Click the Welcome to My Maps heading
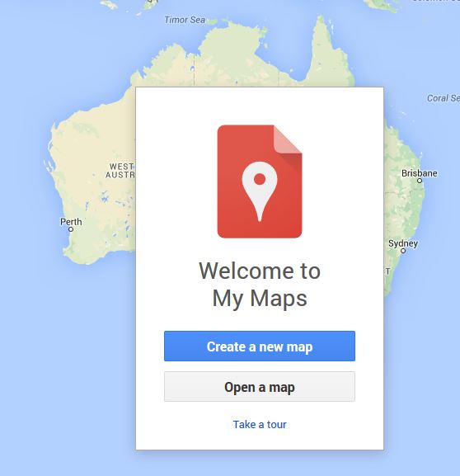This screenshot has width=460, height=476. (260, 285)
